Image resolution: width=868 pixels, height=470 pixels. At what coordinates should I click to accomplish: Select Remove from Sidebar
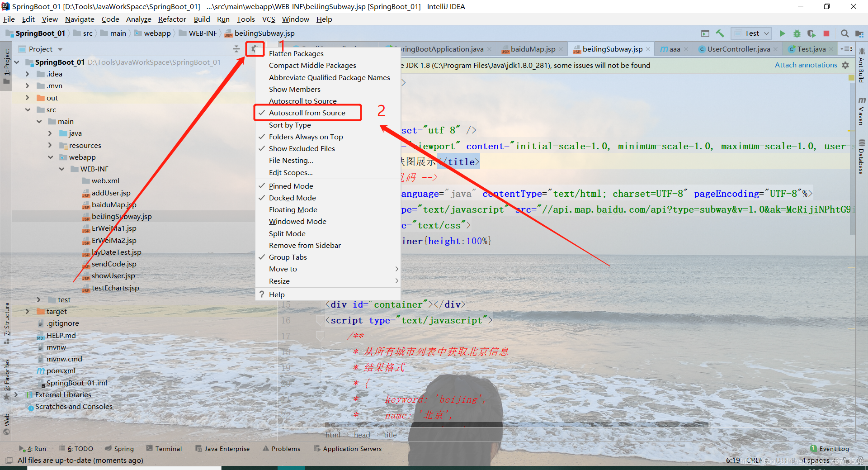tap(328, 245)
